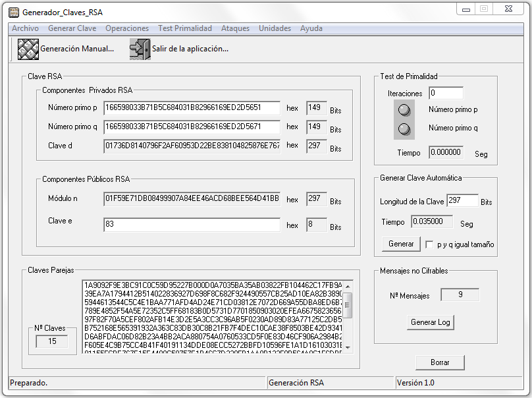Click the Iteraciones input field
The image size is (532, 398).
coord(446,94)
